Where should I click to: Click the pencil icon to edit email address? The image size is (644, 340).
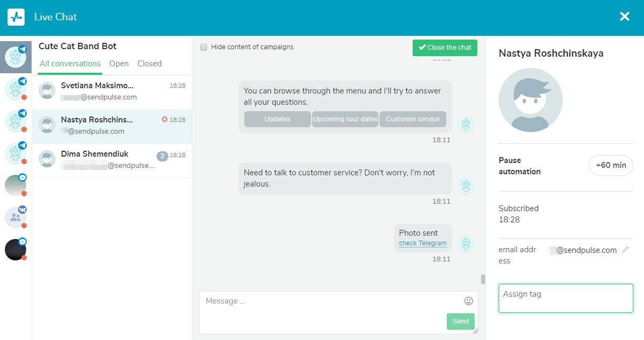pos(625,249)
